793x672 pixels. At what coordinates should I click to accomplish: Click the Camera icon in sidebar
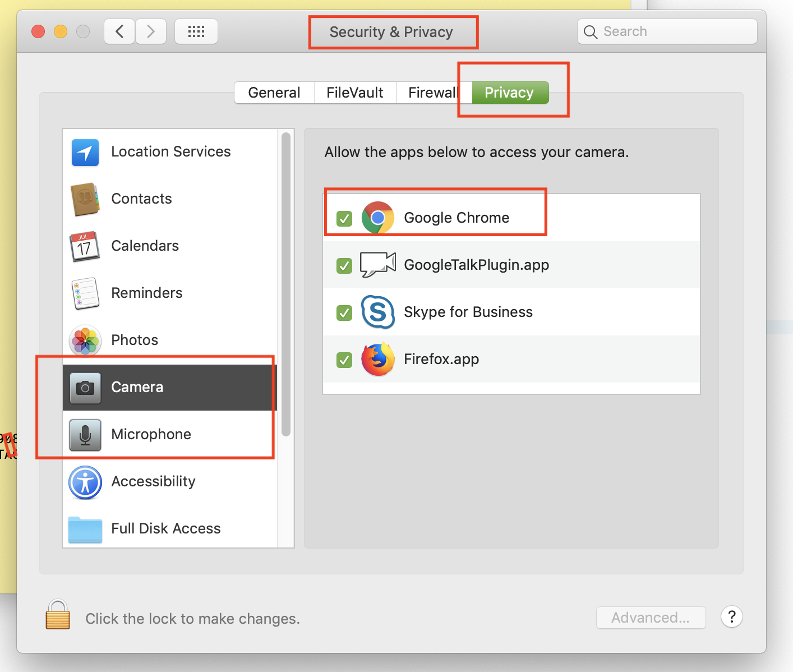[85, 388]
